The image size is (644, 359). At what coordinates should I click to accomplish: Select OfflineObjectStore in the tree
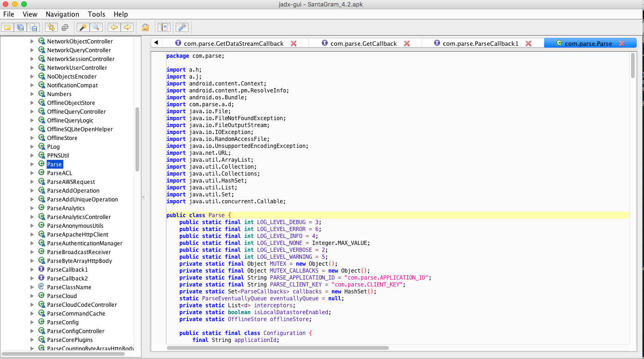pyautogui.click(x=71, y=103)
